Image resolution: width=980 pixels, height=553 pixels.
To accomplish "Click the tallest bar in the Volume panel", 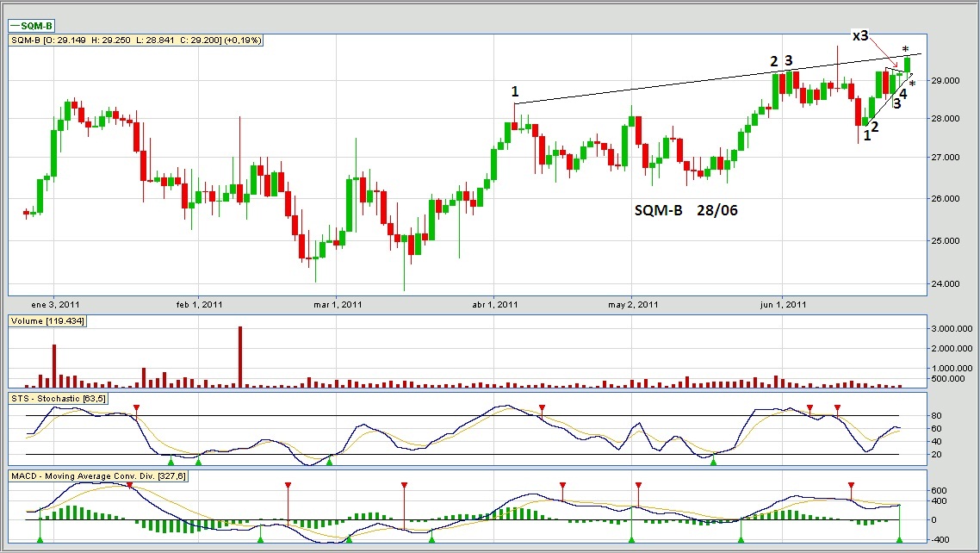I will pyautogui.click(x=239, y=357).
